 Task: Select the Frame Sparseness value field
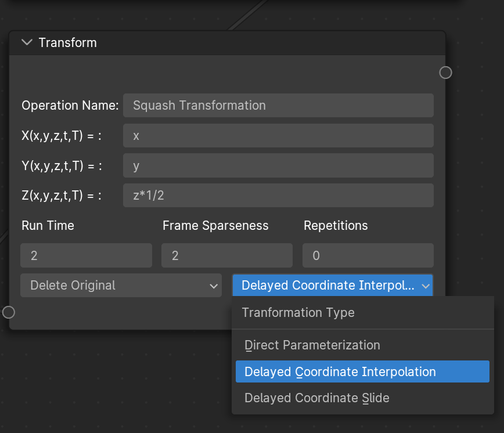coord(227,255)
